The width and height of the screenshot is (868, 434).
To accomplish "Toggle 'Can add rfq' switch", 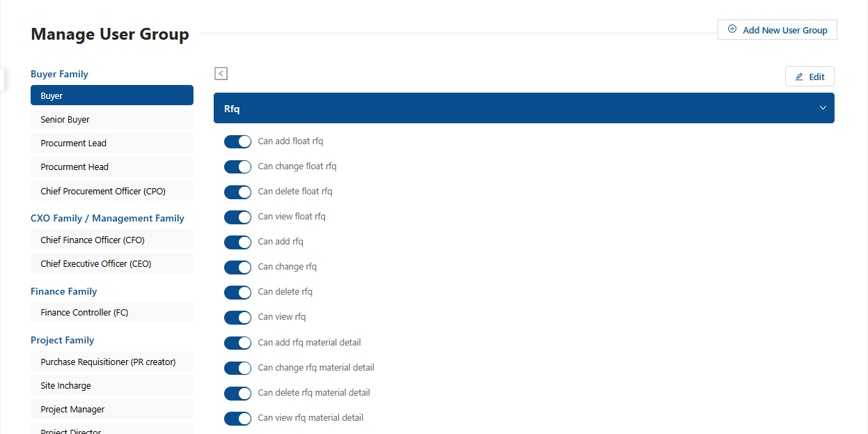I will coord(237,242).
